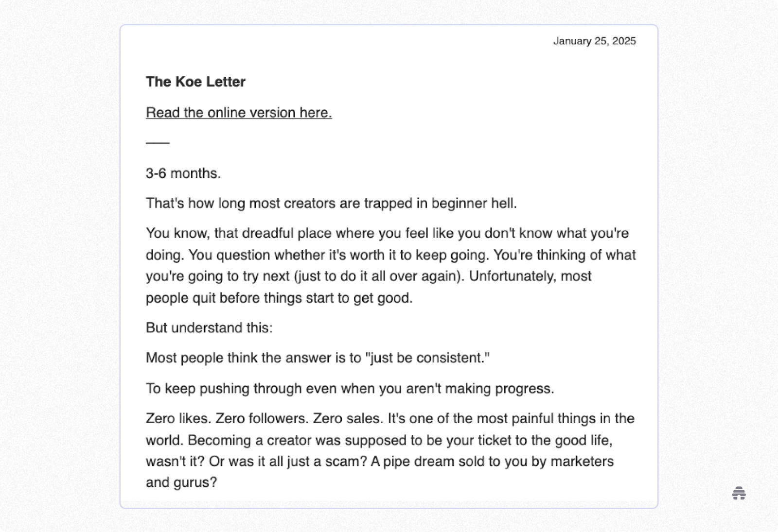Click the line 'To keep pushing through even when'
Viewport: 778px width, 532px height.
tap(350, 389)
